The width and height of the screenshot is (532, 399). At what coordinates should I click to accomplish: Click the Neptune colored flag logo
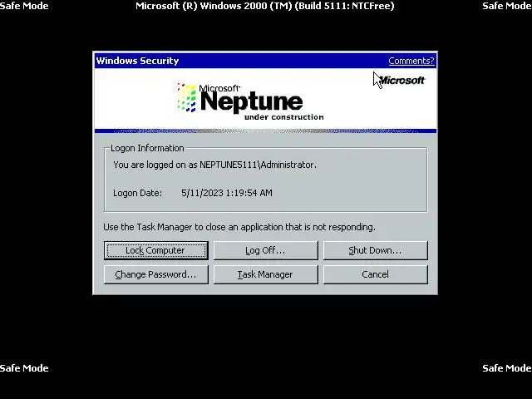coord(186,98)
